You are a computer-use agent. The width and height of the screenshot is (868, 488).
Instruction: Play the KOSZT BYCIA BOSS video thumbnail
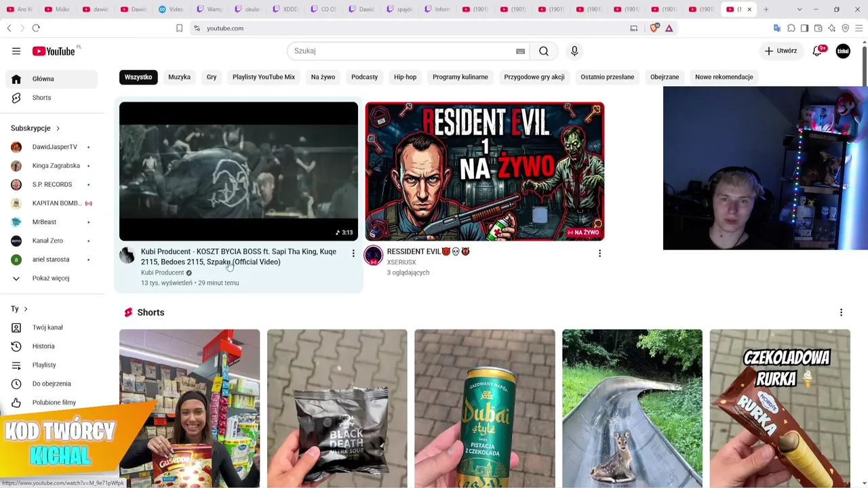(239, 171)
